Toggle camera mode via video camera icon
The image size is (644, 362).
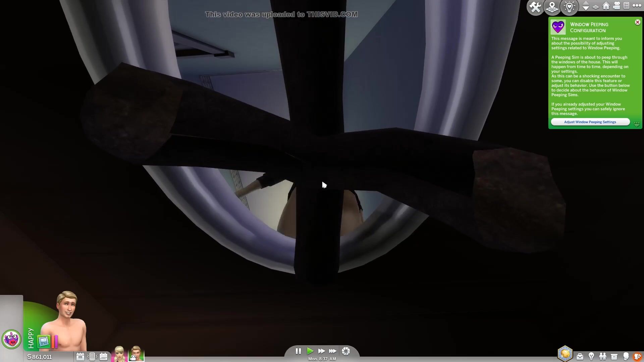click(616, 6)
